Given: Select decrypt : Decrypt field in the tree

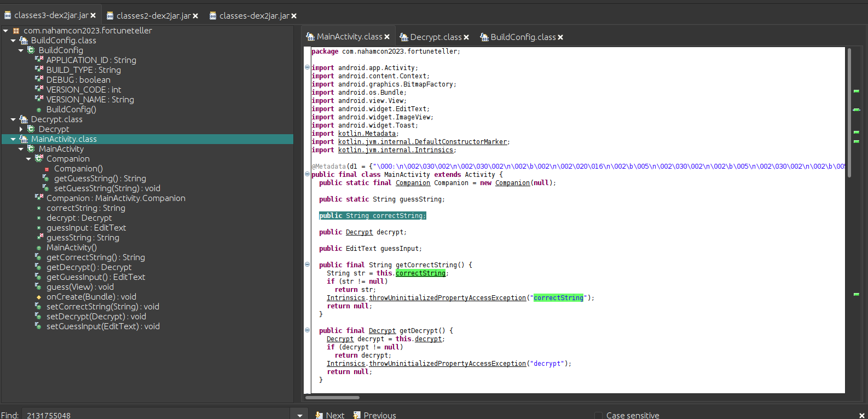Looking at the screenshot, I should tap(79, 218).
